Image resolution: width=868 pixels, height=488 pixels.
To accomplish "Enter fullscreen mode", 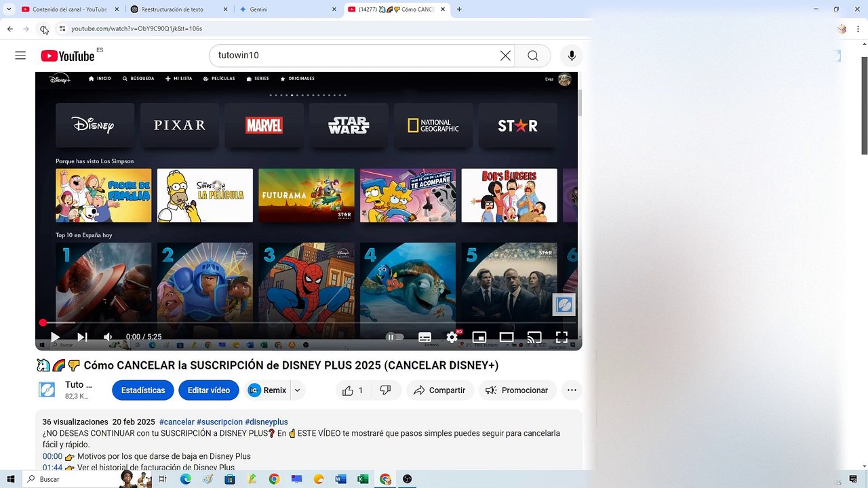I will coord(561,337).
